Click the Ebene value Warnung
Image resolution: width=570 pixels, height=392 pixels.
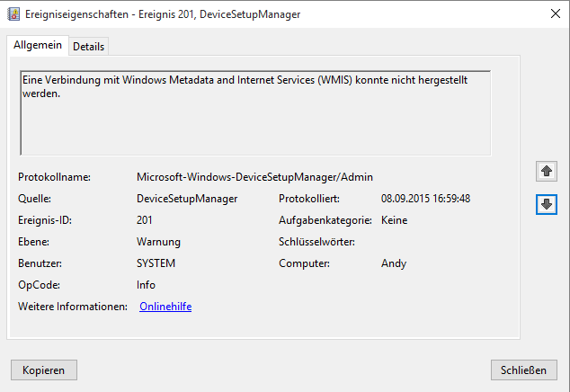(x=158, y=242)
